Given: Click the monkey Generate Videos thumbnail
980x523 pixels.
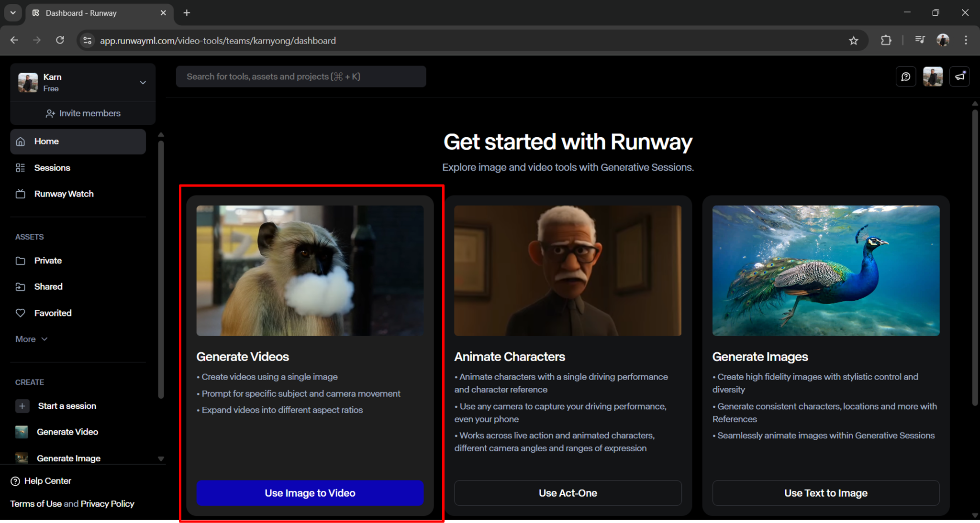Looking at the screenshot, I should click(x=310, y=271).
